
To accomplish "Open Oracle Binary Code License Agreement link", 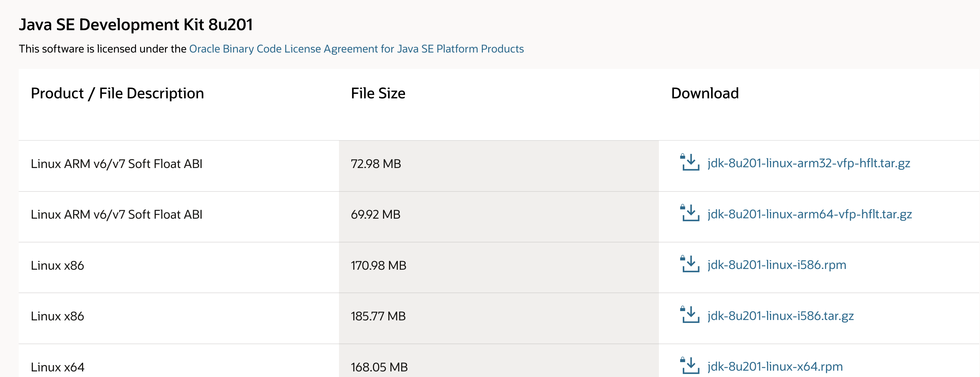I will coord(356,49).
